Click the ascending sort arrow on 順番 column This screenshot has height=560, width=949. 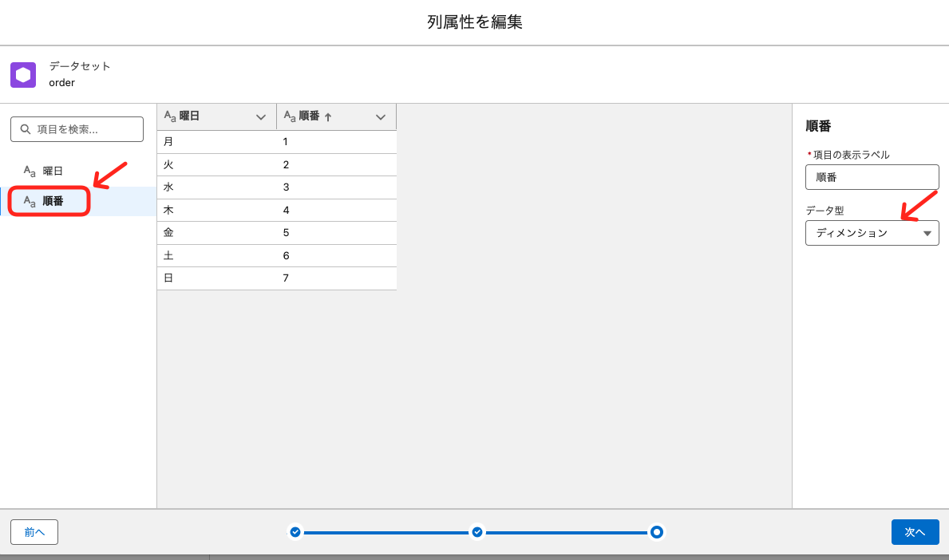328,116
